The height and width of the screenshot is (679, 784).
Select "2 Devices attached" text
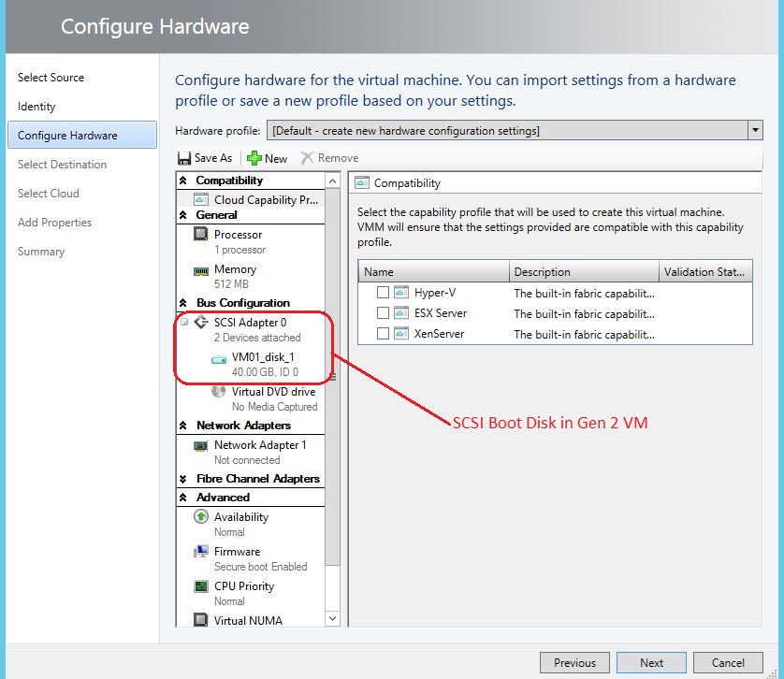pos(257,338)
